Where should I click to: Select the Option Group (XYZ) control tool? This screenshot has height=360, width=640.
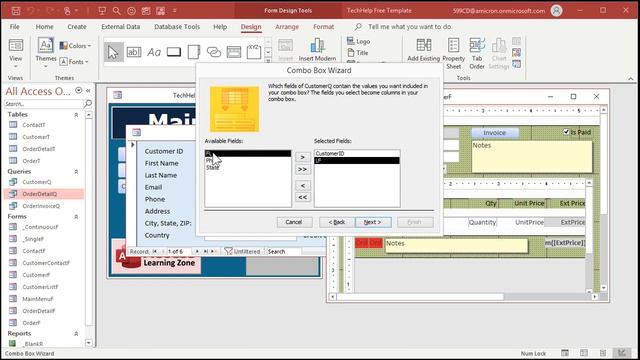tap(253, 52)
